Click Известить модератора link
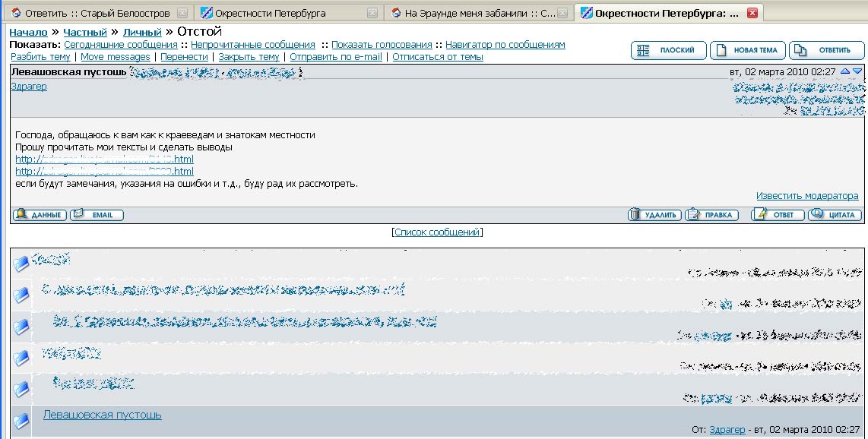Screen dimensions: 868x439 (806, 196)
